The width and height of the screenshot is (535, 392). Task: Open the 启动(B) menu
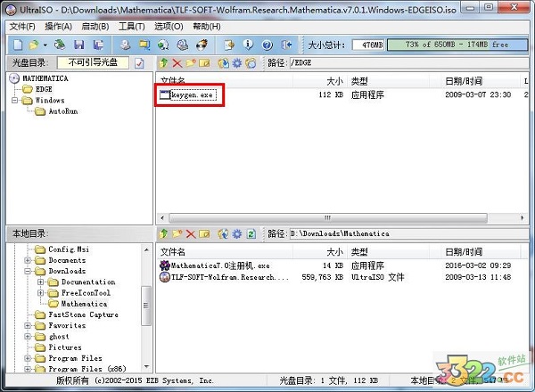tap(95, 26)
